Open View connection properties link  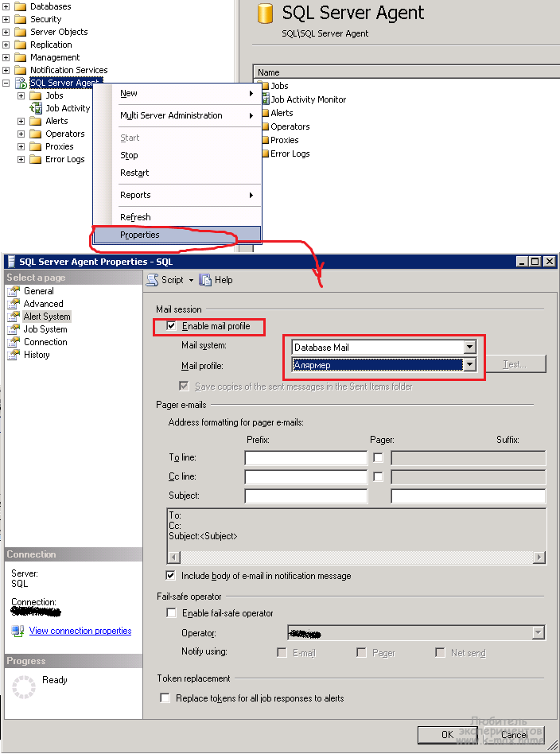80,631
